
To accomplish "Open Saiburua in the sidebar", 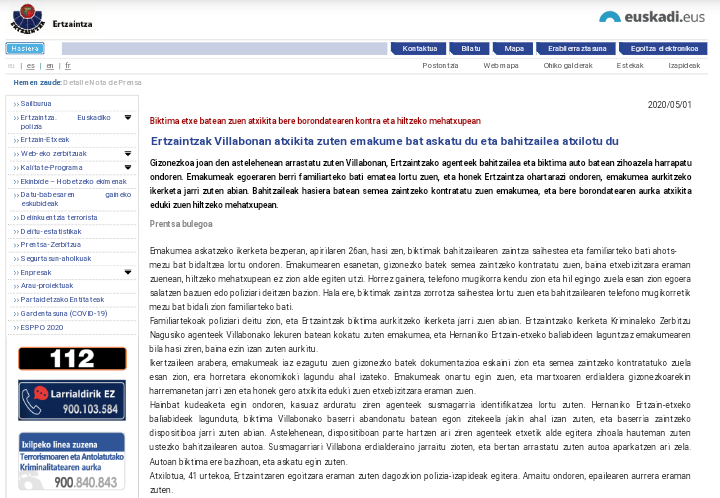I will point(36,104).
